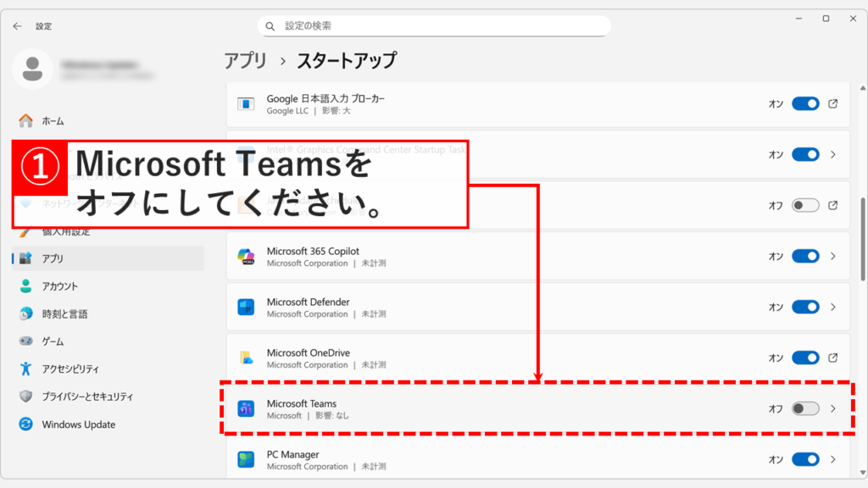Enable the Microsoft Teams startup toggle

[x=804, y=409]
